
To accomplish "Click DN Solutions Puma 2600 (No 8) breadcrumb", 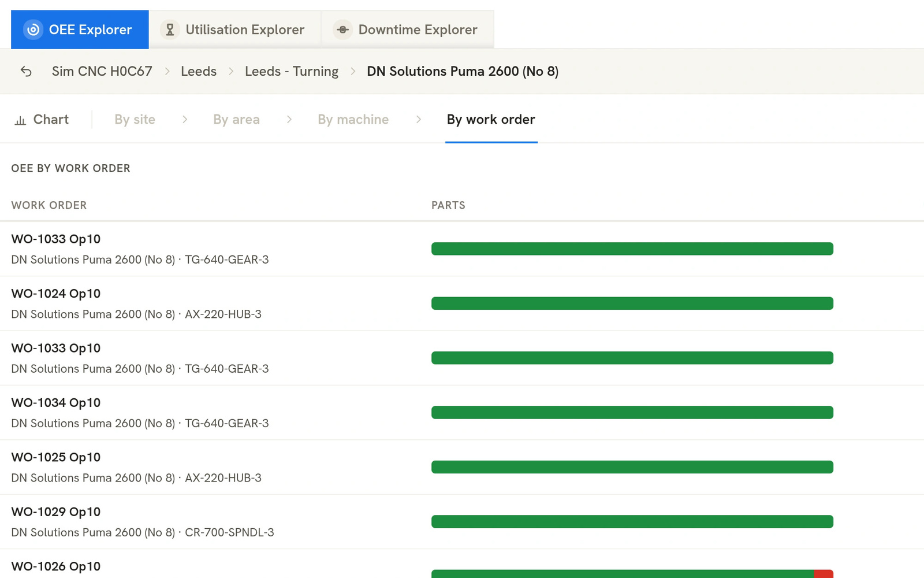I will [x=463, y=71].
